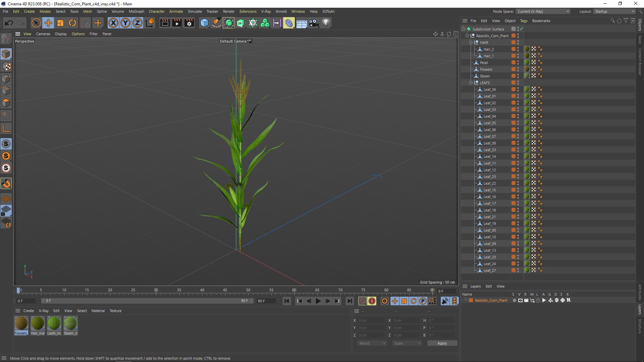Viewport: 644px width, 362px height.
Task: Open Edit Render Settings icon
Action: (189, 23)
